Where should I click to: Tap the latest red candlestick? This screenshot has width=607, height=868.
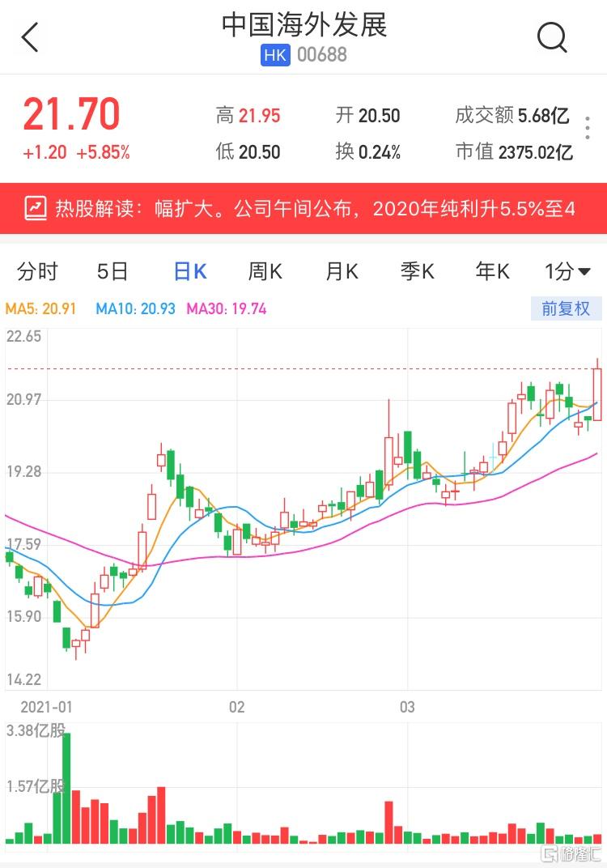[597, 394]
